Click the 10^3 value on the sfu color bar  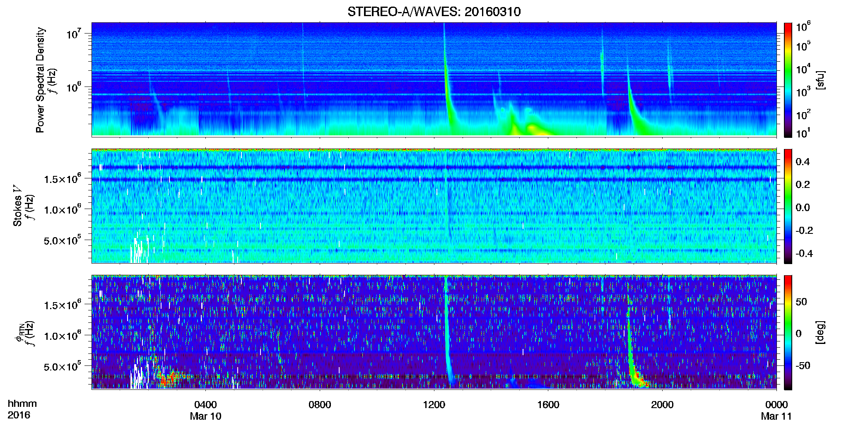click(x=803, y=91)
